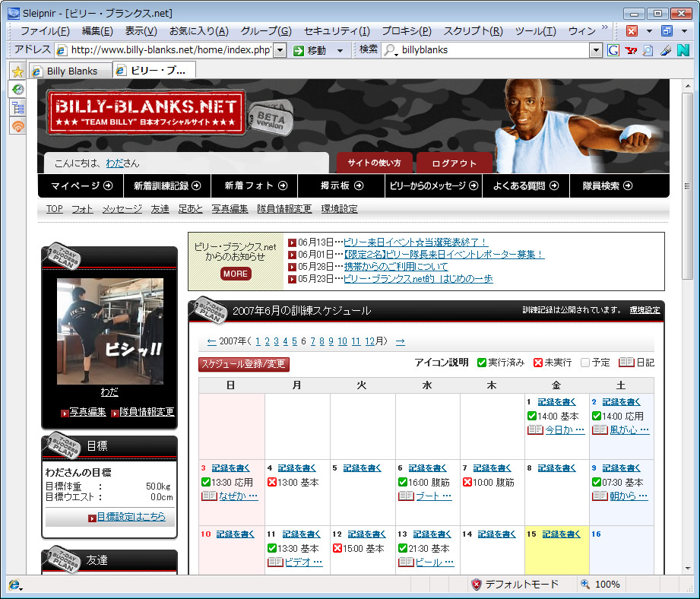Click the Yahoo search engine icon
The image size is (700, 599).
pos(631,50)
